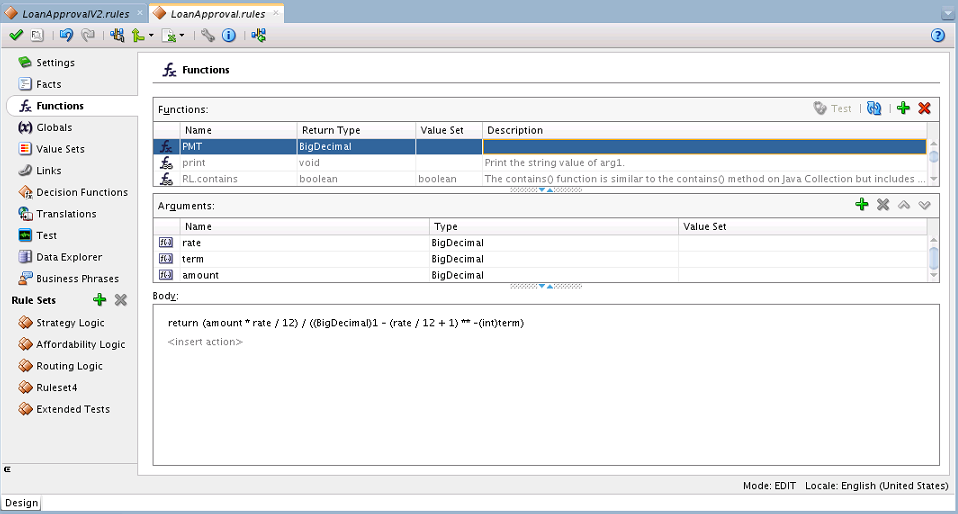
Task: Add a rule set with green plus
Action: (x=100, y=299)
